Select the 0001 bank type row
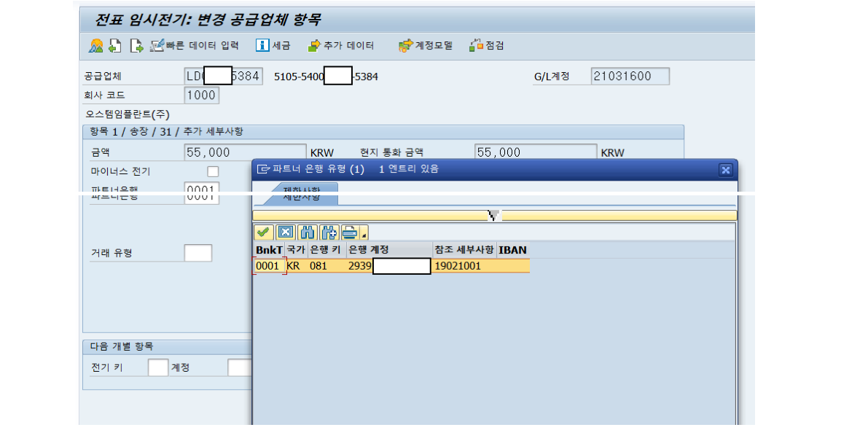 pos(268,266)
